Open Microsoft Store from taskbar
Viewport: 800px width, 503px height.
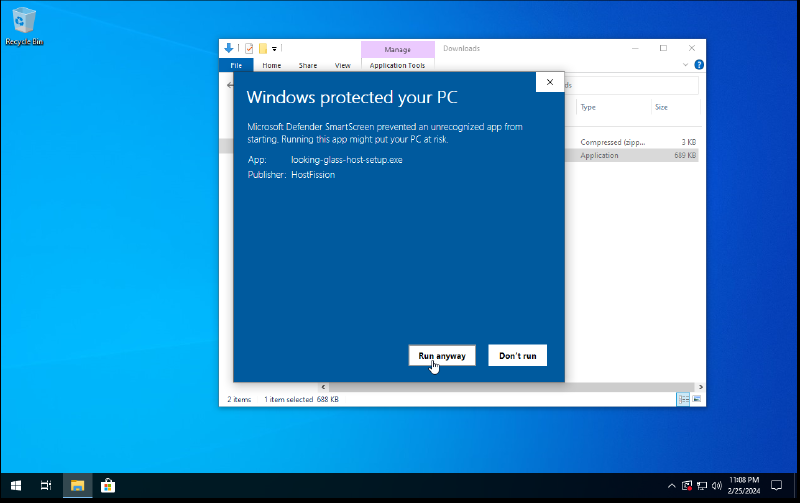(108, 486)
